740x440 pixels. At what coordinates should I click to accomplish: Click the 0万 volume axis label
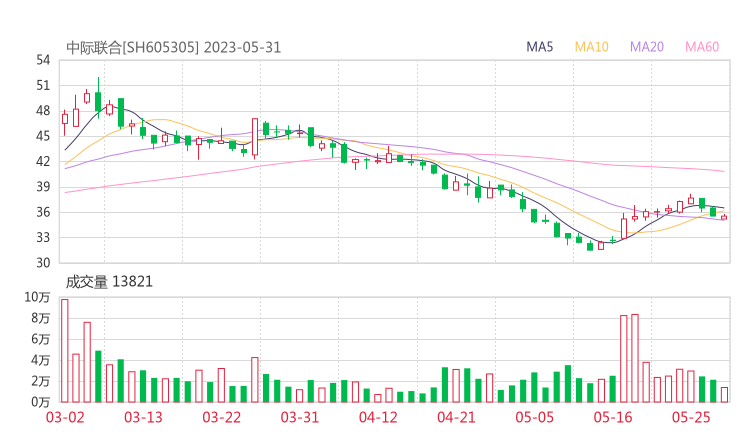pyautogui.click(x=40, y=402)
